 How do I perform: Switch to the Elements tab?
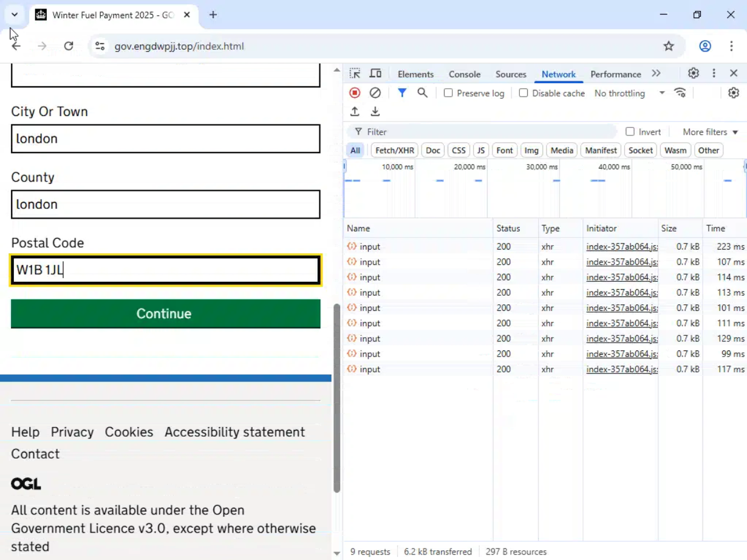[x=415, y=74]
